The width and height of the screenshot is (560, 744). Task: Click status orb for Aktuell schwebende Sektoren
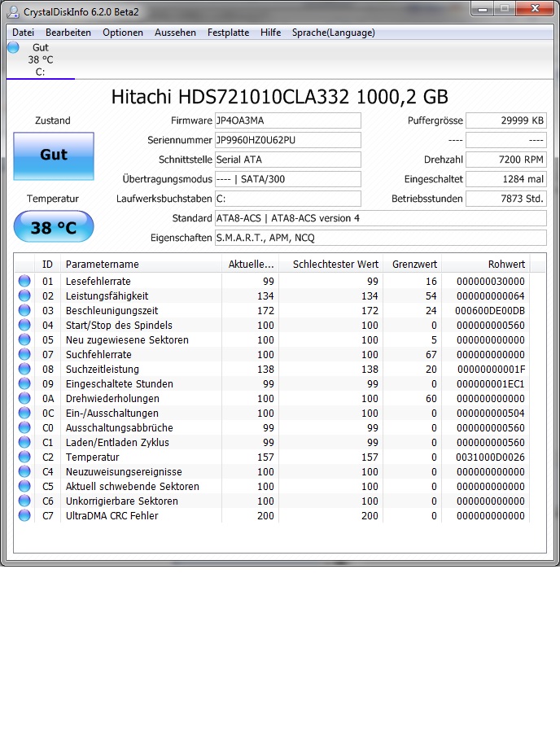pos(24,486)
